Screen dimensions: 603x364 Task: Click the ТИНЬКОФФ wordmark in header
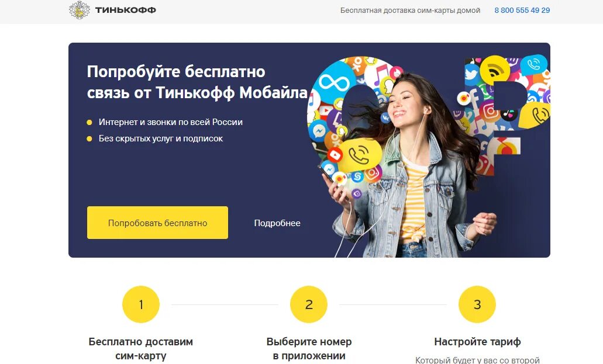click(x=125, y=10)
